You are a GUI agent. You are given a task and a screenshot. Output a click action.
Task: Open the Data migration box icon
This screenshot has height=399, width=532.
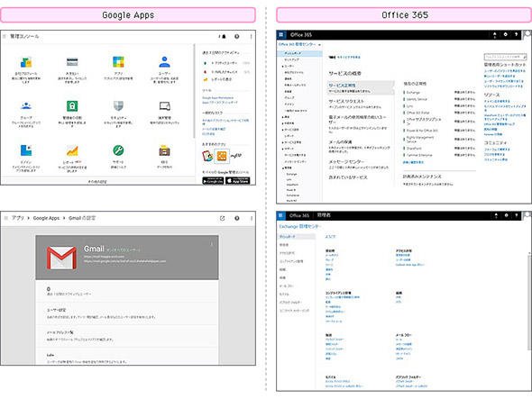[164, 150]
